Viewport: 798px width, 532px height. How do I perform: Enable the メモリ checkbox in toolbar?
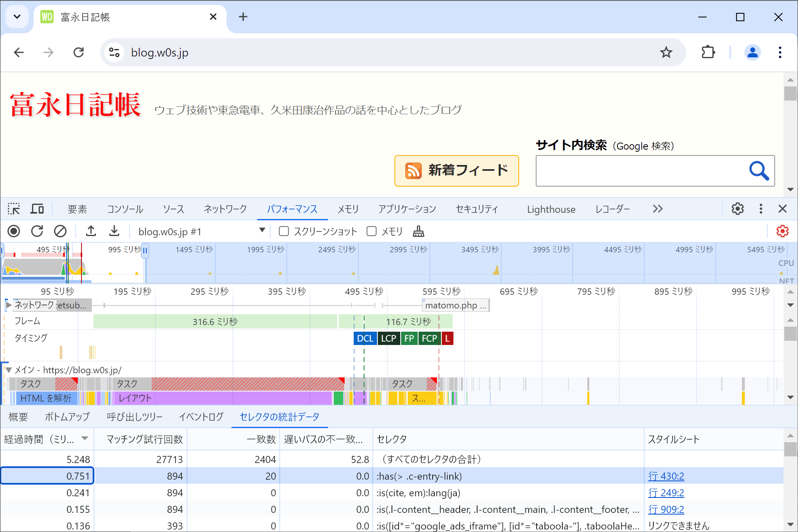(372, 231)
